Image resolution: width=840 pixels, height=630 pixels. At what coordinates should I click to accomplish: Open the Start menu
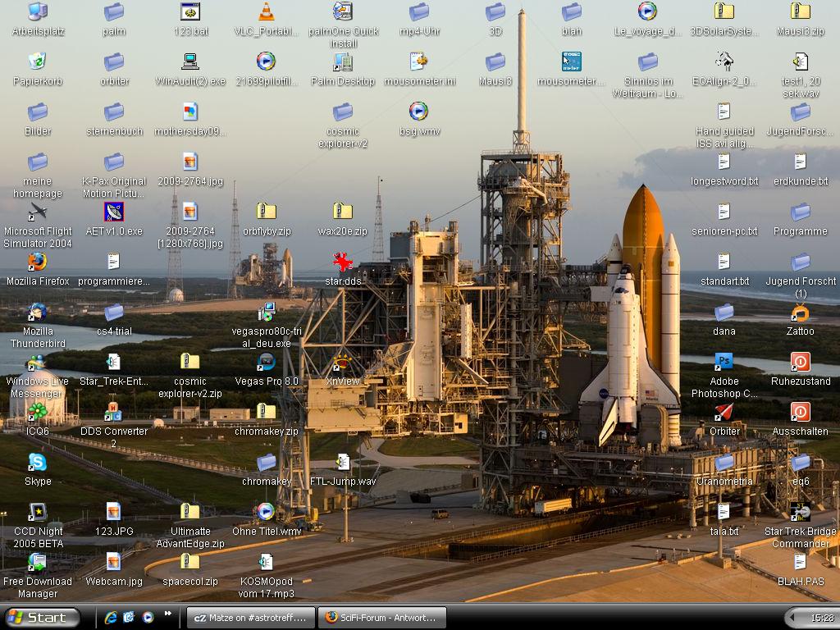click(x=42, y=618)
